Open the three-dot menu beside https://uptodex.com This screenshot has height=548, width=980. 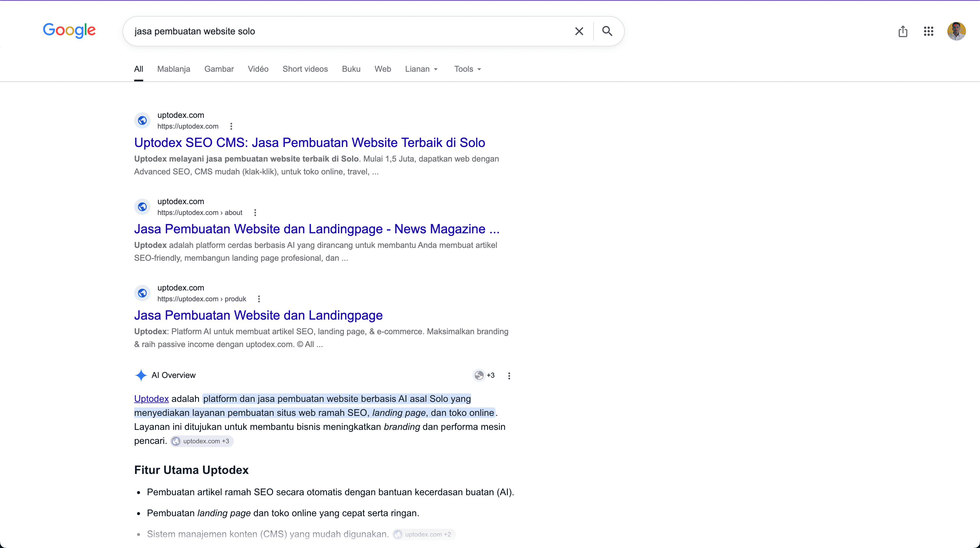pyautogui.click(x=231, y=126)
